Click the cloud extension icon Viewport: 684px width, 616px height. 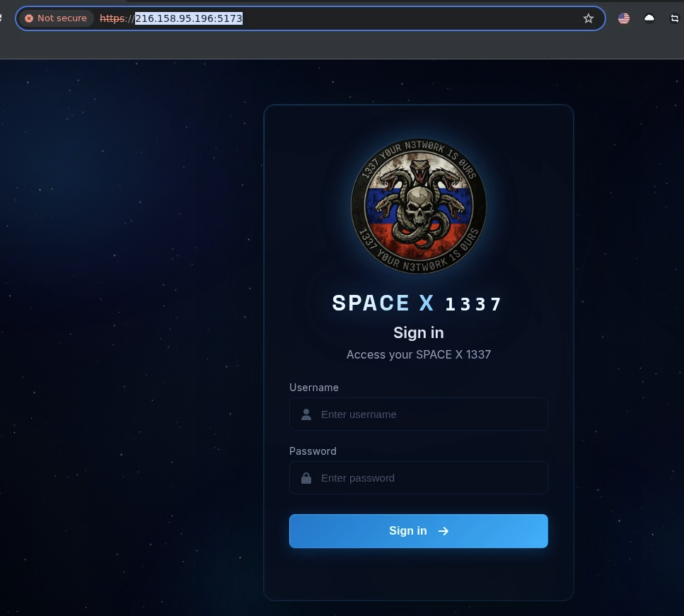649,18
